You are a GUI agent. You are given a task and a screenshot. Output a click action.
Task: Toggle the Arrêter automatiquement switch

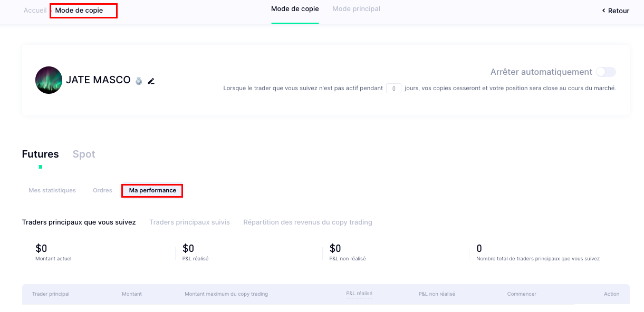(x=605, y=72)
